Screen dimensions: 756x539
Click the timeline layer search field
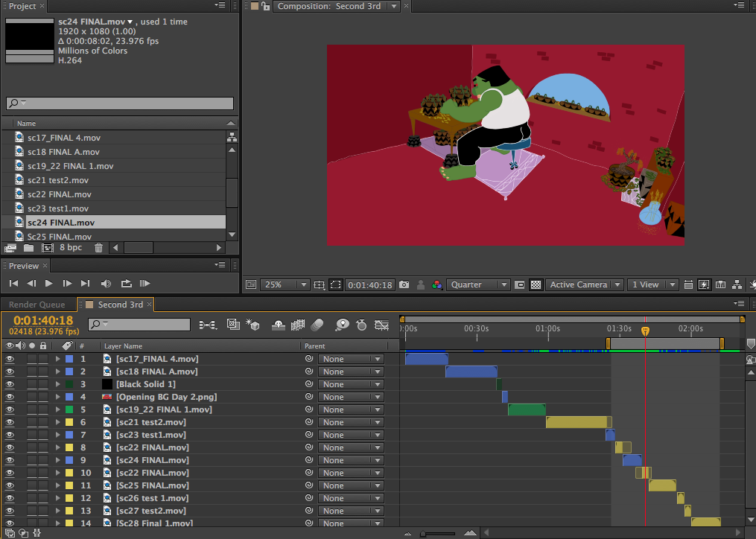[139, 325]
